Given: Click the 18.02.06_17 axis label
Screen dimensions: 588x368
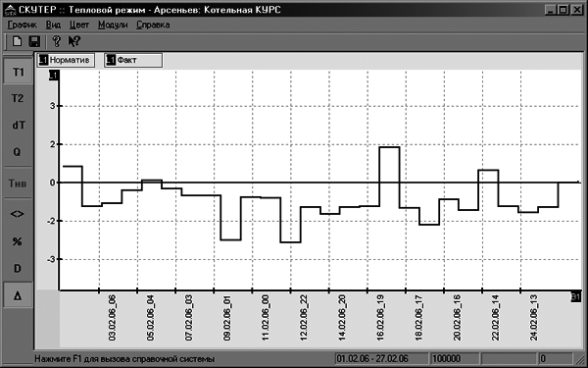Looking at the screenshot, I should tap(418, 318).
